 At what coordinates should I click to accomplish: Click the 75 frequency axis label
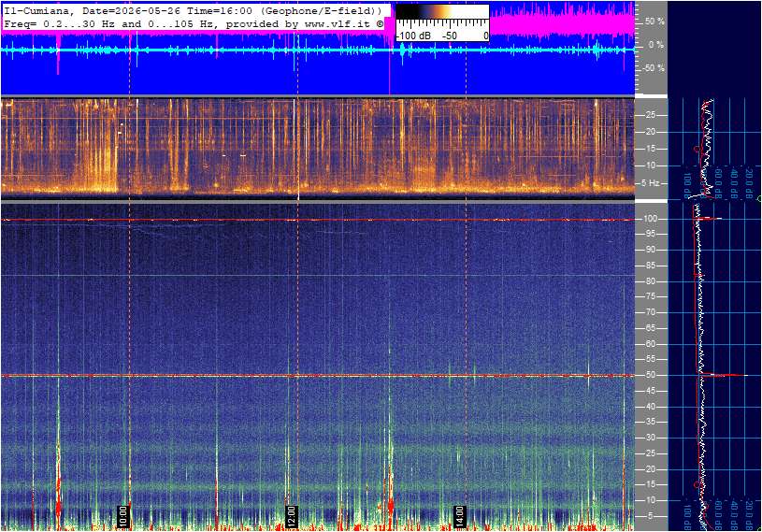650,296
